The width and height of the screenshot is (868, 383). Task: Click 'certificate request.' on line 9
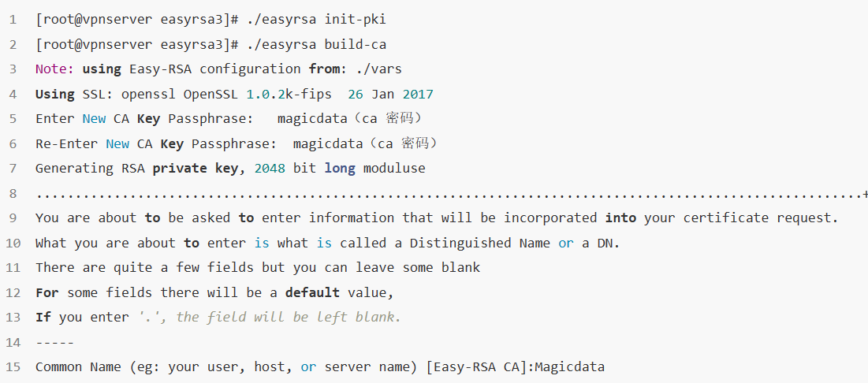[x=758, y=218]
